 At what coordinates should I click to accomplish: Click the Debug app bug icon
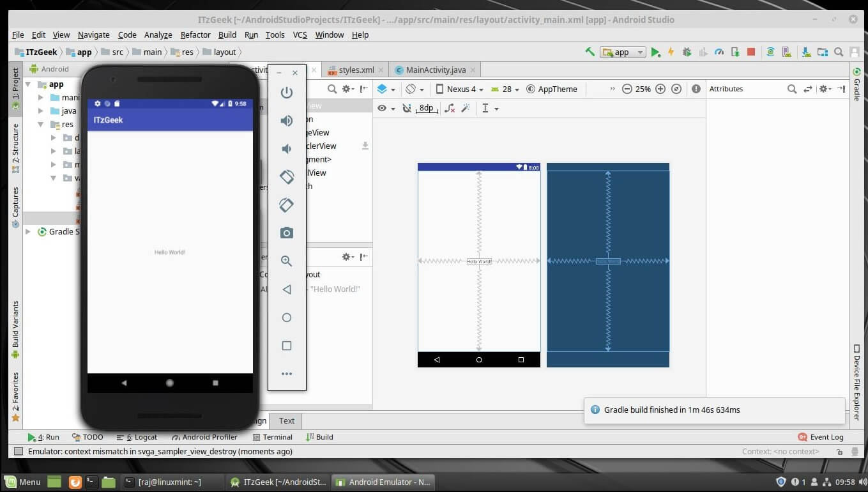687,52
